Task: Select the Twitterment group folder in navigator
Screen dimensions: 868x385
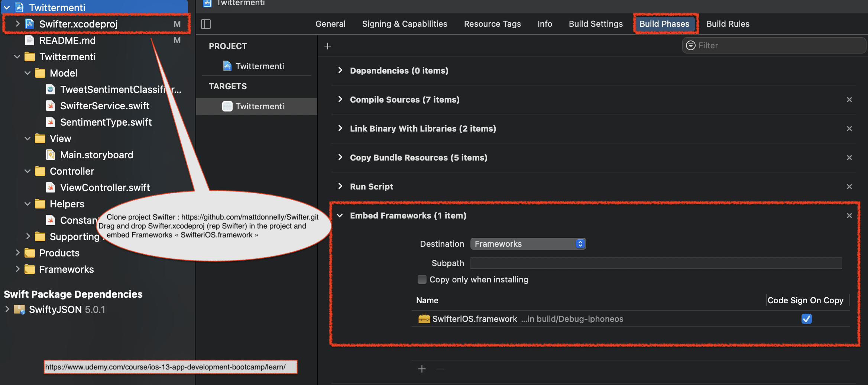Action: click(60, 57)
